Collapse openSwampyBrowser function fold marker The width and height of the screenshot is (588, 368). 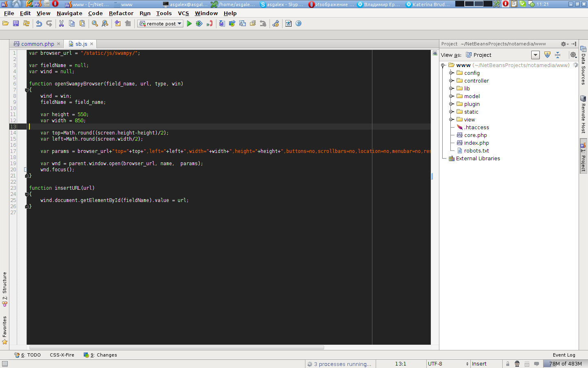27,90
